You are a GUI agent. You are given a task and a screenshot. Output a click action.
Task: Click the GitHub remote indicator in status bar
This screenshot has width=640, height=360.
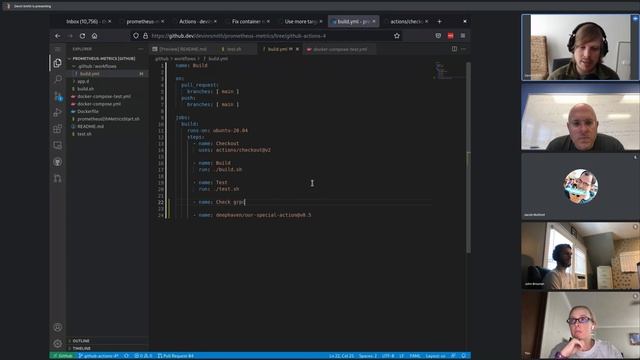[x=62, y=356]
